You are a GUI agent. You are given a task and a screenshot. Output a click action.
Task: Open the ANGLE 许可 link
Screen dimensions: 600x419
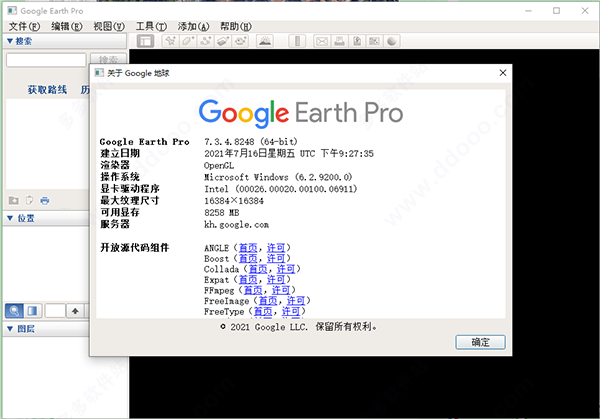[x=276, y=248]
